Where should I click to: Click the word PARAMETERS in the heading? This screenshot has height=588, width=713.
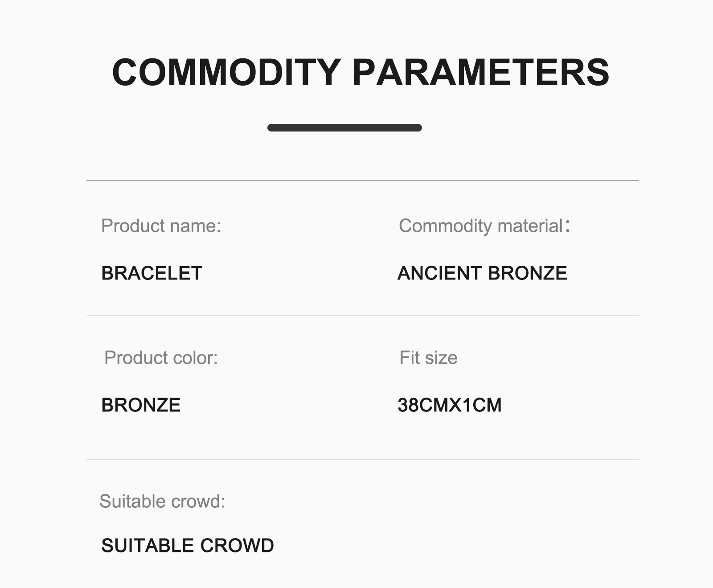[x=481, y=72]
